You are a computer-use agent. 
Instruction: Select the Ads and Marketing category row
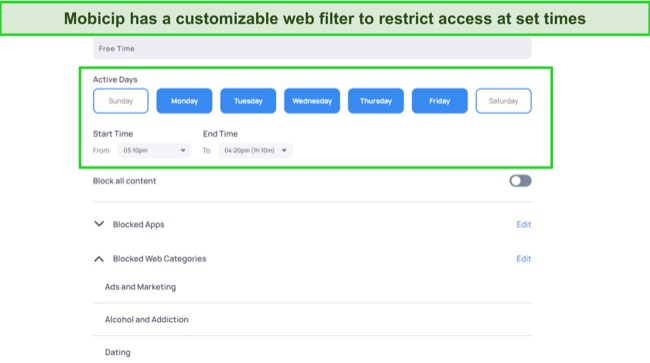[x=312, y=287]
